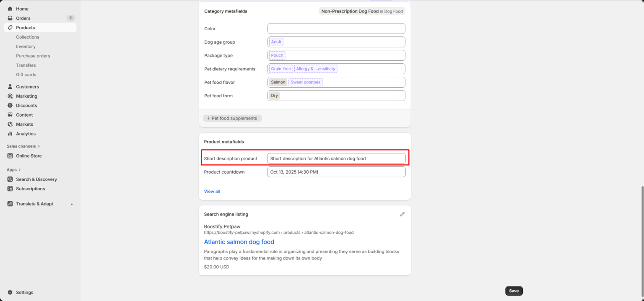
Task: Expand the Apps section
Action: click(x=13, y=169)
